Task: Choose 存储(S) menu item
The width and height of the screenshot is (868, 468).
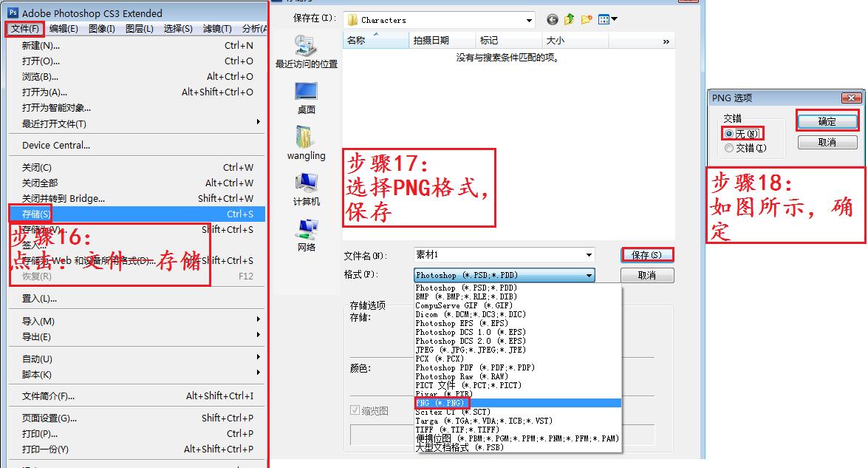Action: click(137, 214)
